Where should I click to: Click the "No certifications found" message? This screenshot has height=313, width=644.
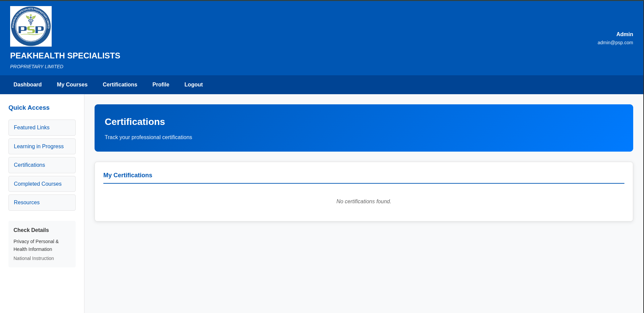(x=364, y=202)
